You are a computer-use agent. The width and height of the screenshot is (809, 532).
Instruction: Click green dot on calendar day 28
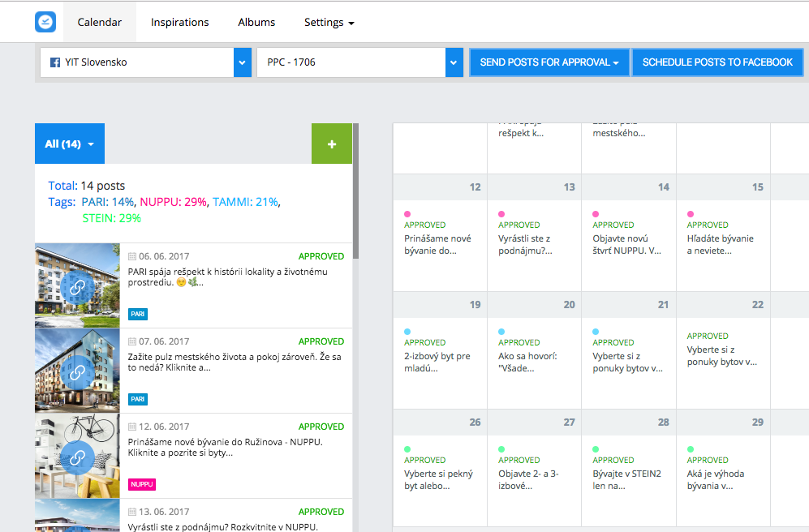tap(596, 449)
